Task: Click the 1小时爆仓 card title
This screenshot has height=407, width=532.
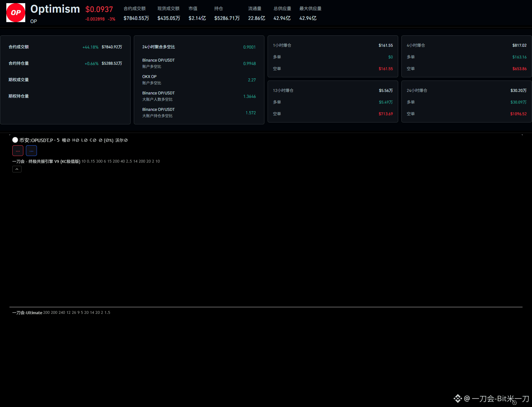Action: (282, 45)
